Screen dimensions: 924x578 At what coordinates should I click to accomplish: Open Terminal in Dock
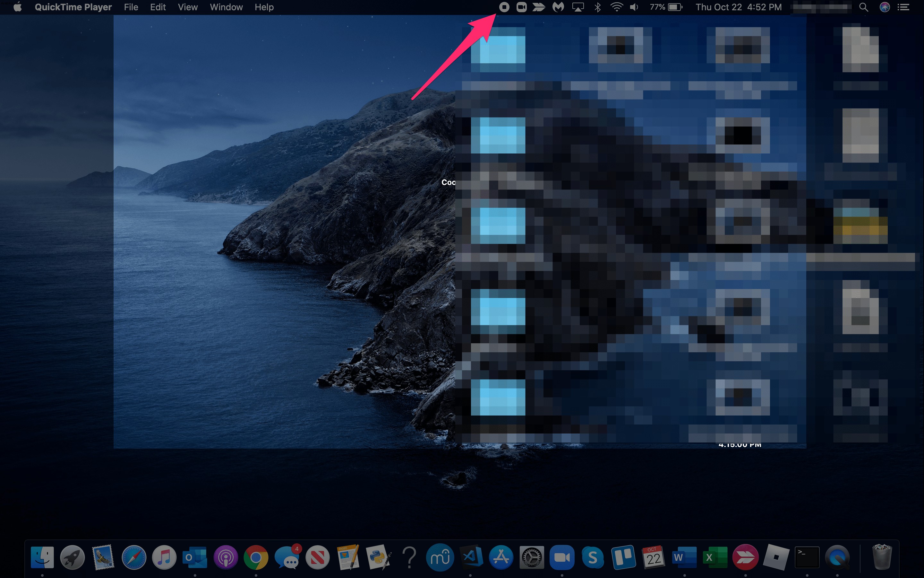coord(807,557)
